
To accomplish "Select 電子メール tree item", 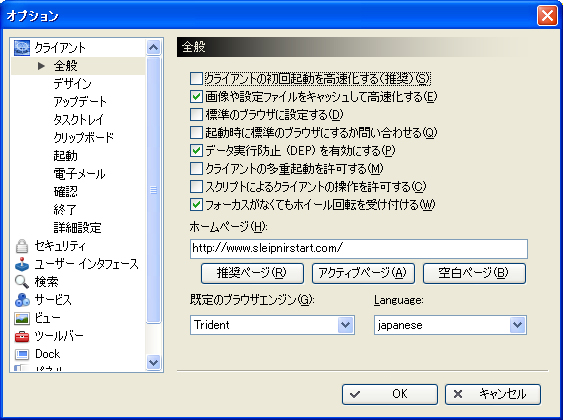I will click(x=79, y=174).
